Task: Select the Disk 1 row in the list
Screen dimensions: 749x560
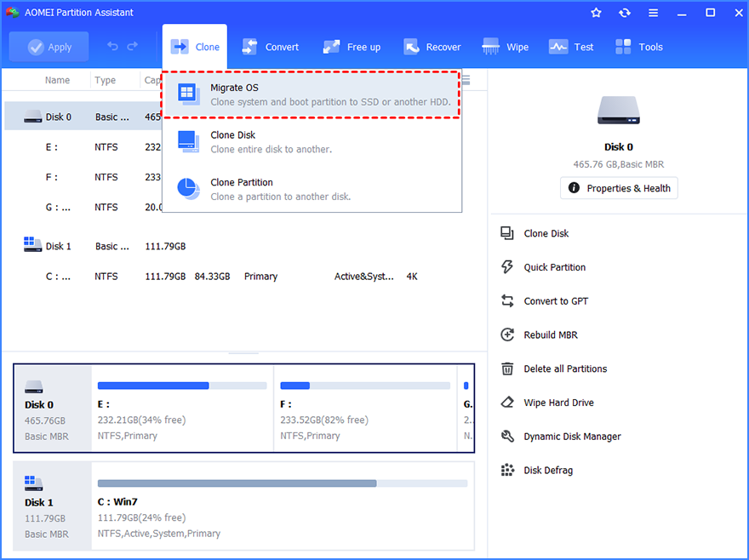Action: click(245, 246)
